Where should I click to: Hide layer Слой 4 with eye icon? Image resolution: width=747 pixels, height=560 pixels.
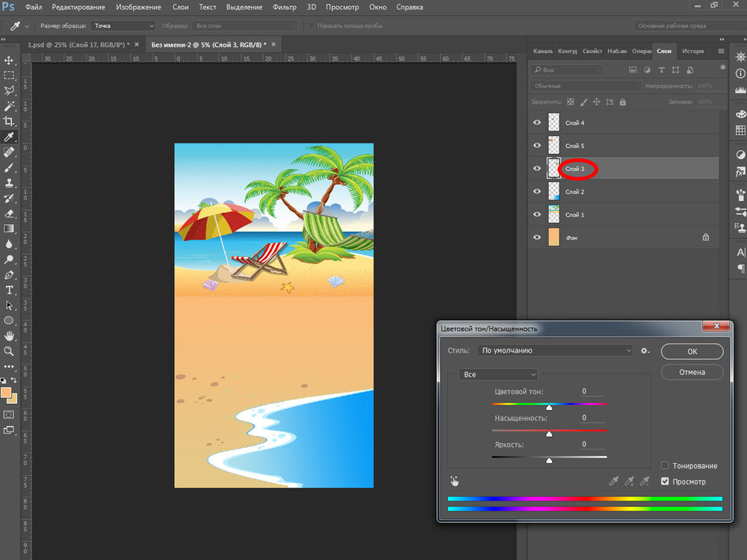click(536, 122)
